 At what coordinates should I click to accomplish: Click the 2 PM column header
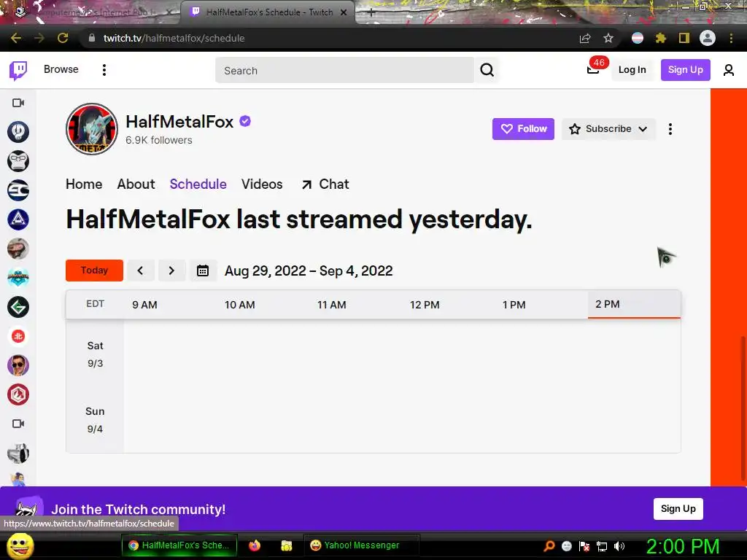634,304
